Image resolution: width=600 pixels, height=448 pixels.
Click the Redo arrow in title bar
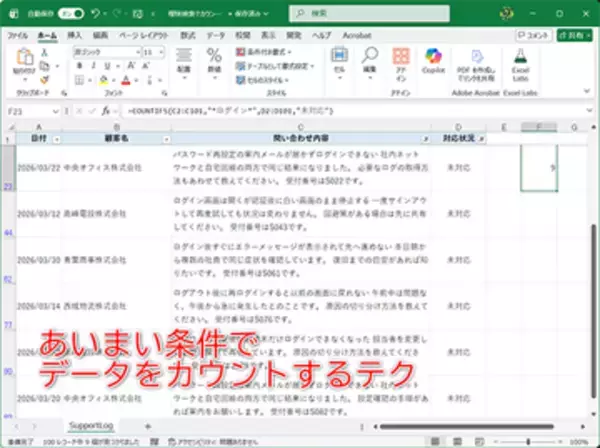(x=117, y=13)
